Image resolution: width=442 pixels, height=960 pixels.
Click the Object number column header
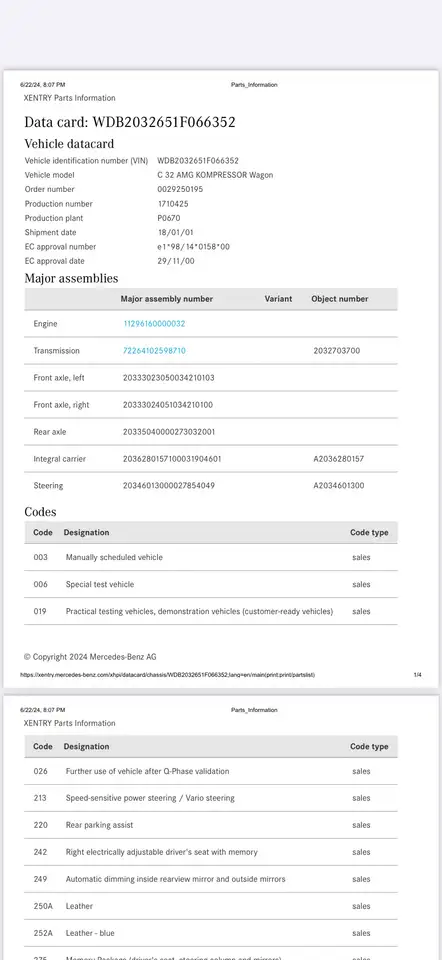coord(340,299)
